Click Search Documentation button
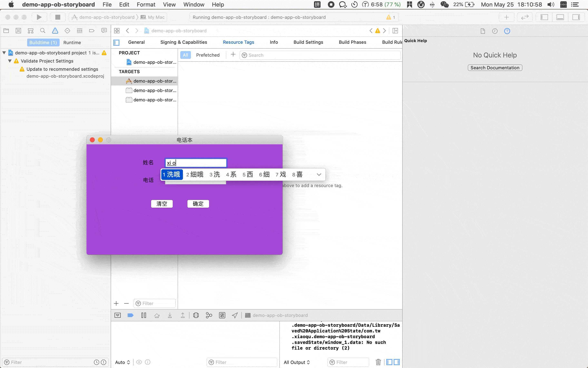The height and width of the screenshot is (368, 588). tap(495, 68)
